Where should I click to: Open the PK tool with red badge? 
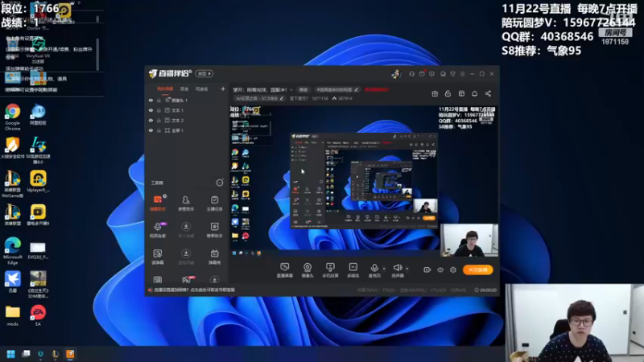pyautogui.click(x=187, y=280)
